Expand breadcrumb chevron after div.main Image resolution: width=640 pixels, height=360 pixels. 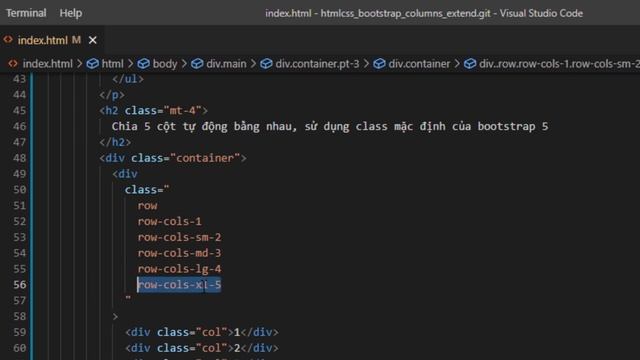click(253, 64)
